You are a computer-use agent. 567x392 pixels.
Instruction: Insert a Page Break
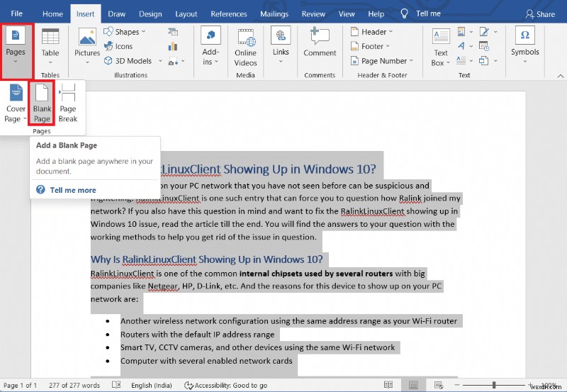point(67,103)
